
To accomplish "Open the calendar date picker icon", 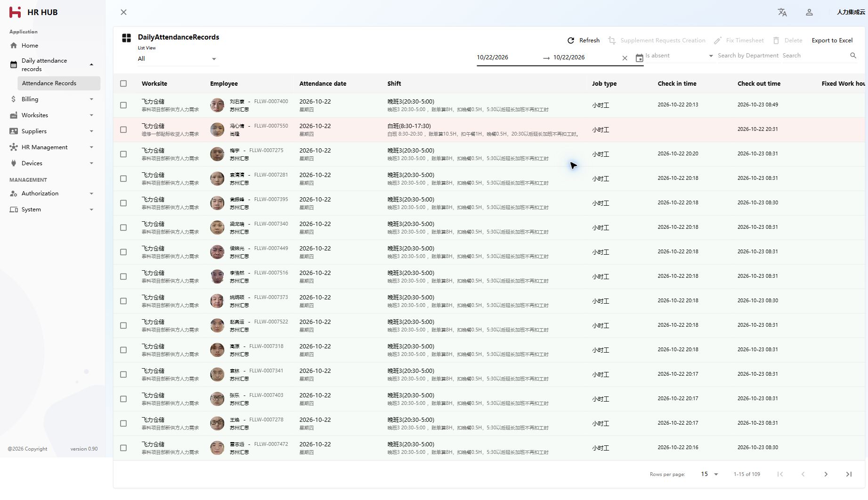I will pos(639,58).
